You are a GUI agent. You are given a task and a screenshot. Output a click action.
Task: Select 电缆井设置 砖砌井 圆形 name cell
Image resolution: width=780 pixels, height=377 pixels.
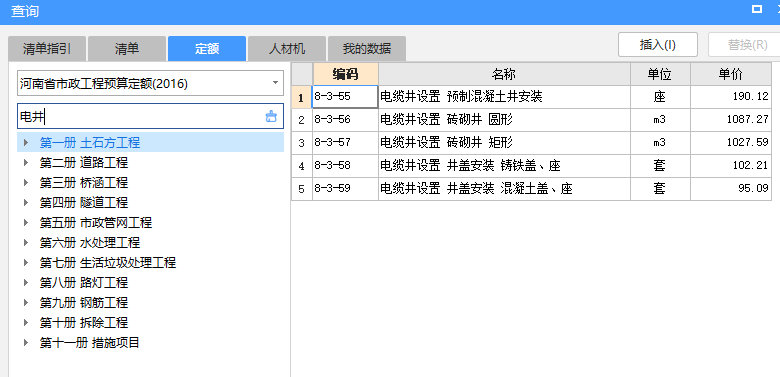pyautogui.click(x=504, y=120)
